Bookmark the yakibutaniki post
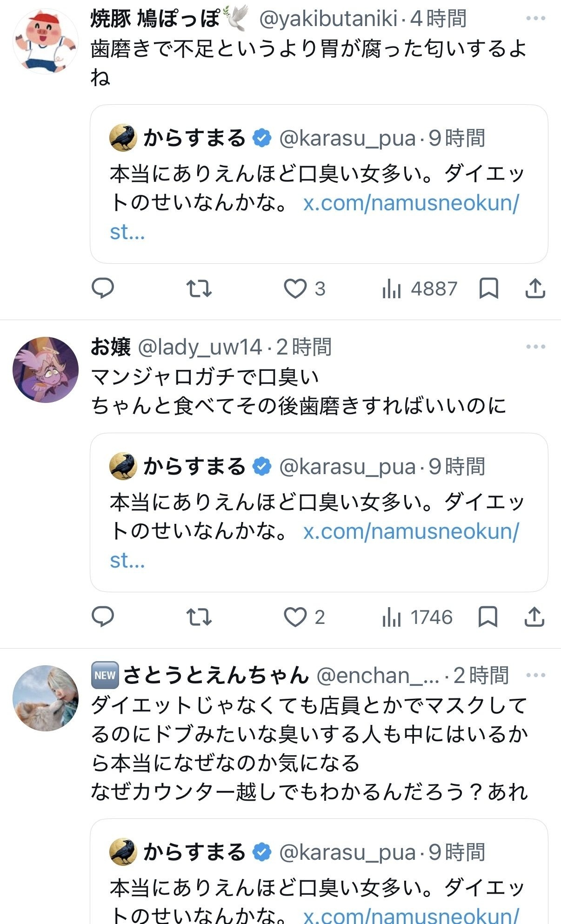 tap(489, 288)
